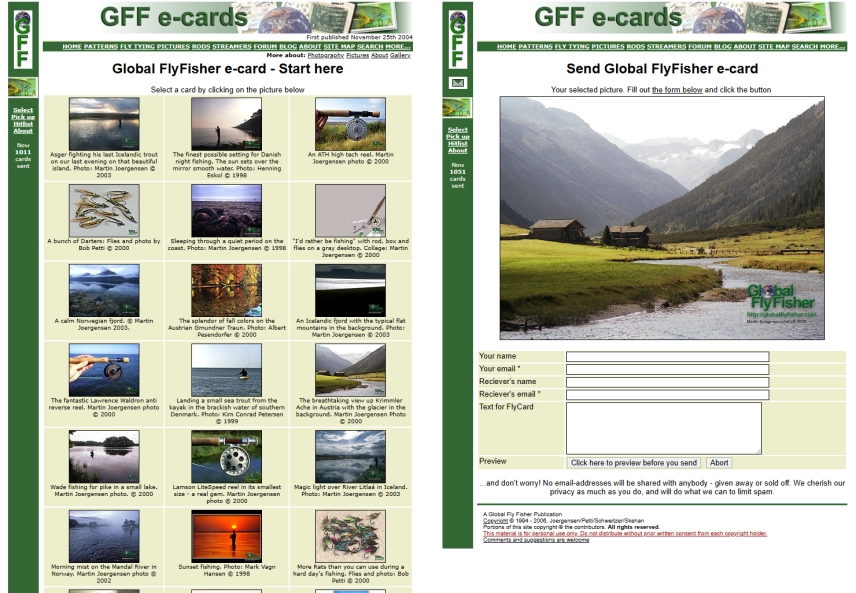Click the fly stamp icon below the envelope icon
Screen dimensions: 856x593
tap(458, 107)
